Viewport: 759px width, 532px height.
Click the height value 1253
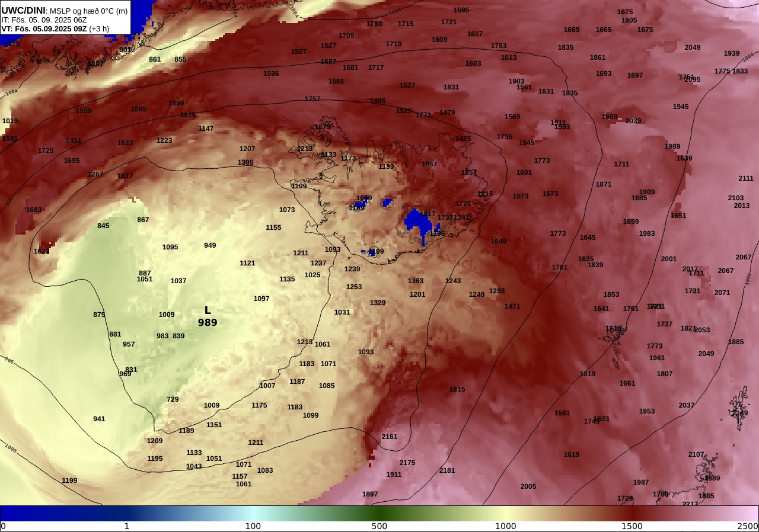[x=354, y=287]
